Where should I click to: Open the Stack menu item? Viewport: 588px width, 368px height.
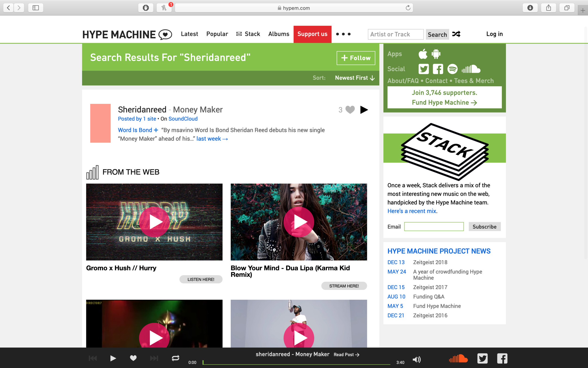[x=248, y=34]
